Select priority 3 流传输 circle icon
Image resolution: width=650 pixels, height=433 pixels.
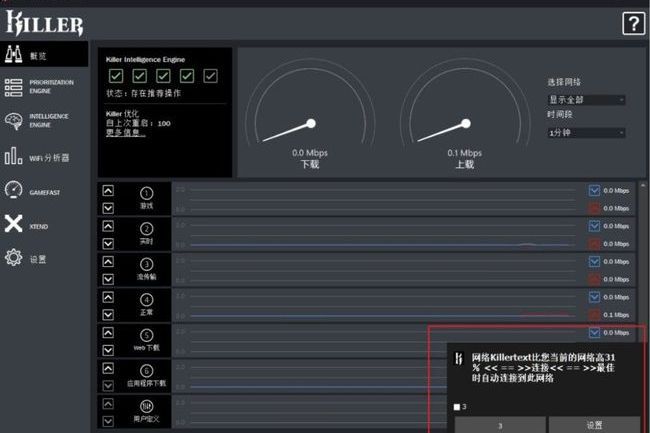click(x=146, y=264)
